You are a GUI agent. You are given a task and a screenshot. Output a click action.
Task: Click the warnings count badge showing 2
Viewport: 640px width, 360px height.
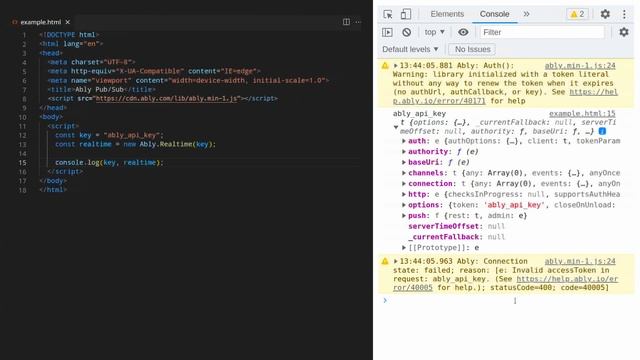click(577, 14)
